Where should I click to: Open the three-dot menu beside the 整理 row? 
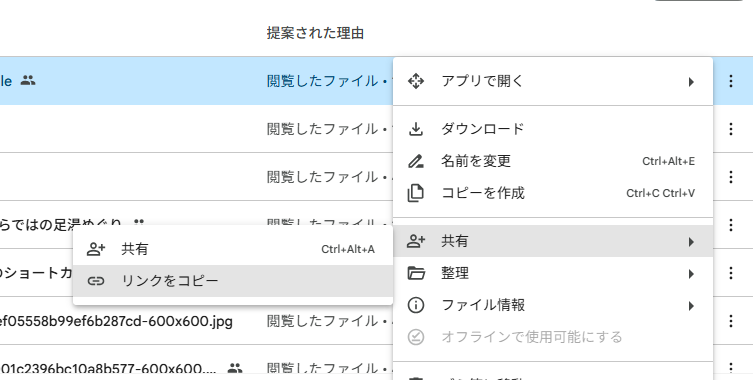pos(730,273)
